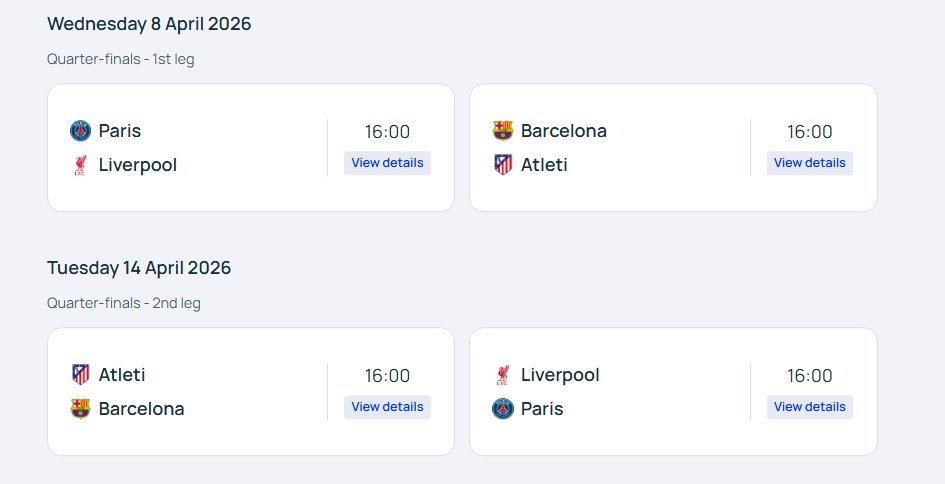
Task: Click Atleti crest in the 2nd leg match
Action: coord(80,374)
